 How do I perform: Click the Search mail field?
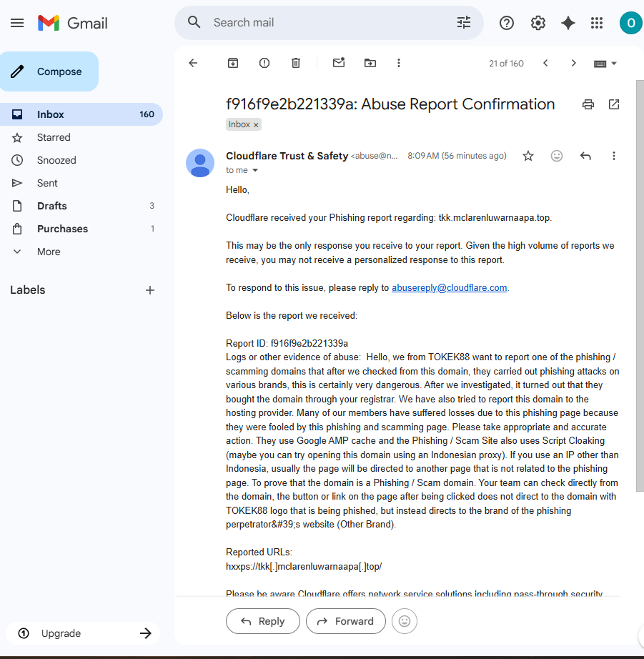coord(328,23)
